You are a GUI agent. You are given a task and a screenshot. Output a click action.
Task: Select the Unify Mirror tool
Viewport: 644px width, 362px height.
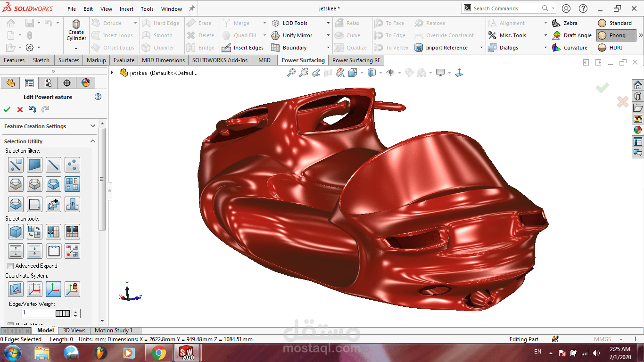(x=297, y=35)
